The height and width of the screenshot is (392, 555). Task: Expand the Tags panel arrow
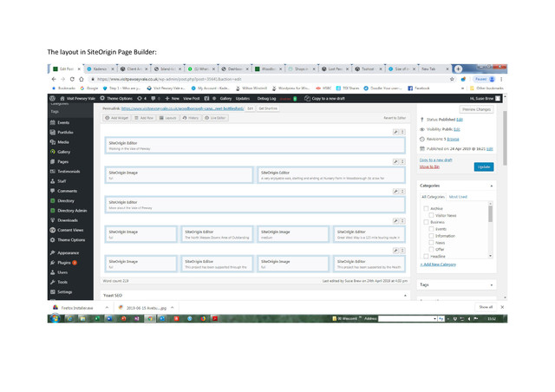point(492,285)
